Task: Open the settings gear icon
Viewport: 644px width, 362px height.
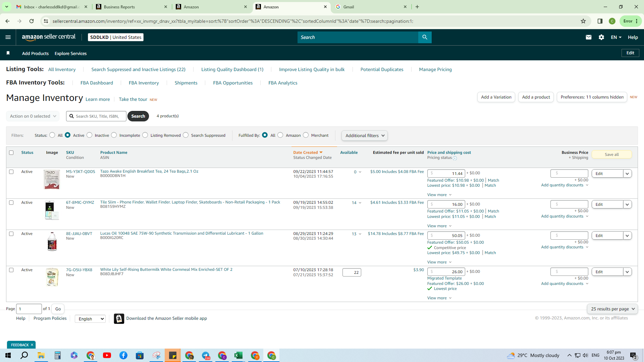Action: pos(601,37)
